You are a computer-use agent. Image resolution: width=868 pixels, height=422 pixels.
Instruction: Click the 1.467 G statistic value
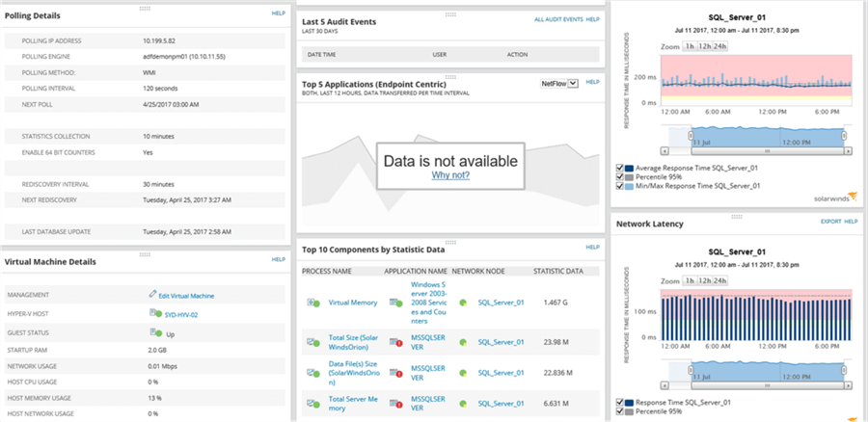point(556,303)
